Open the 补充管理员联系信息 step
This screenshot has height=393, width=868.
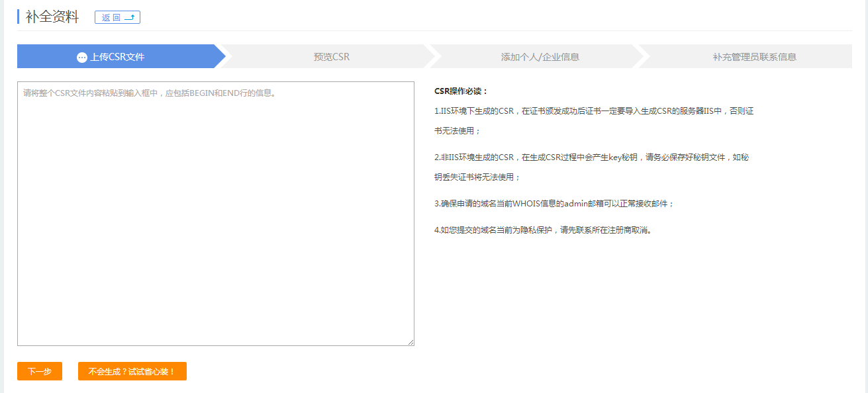coord(754,57)
